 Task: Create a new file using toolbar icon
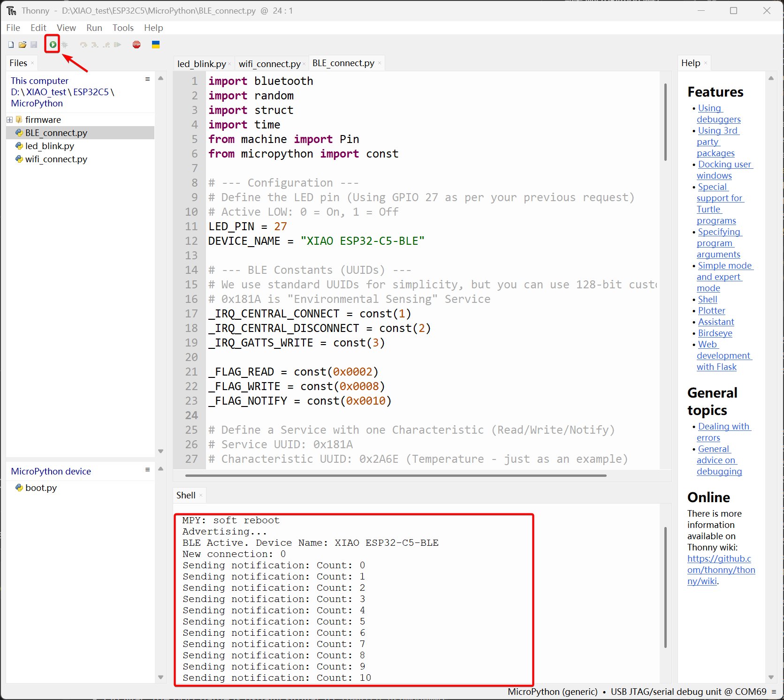(11, 45)
